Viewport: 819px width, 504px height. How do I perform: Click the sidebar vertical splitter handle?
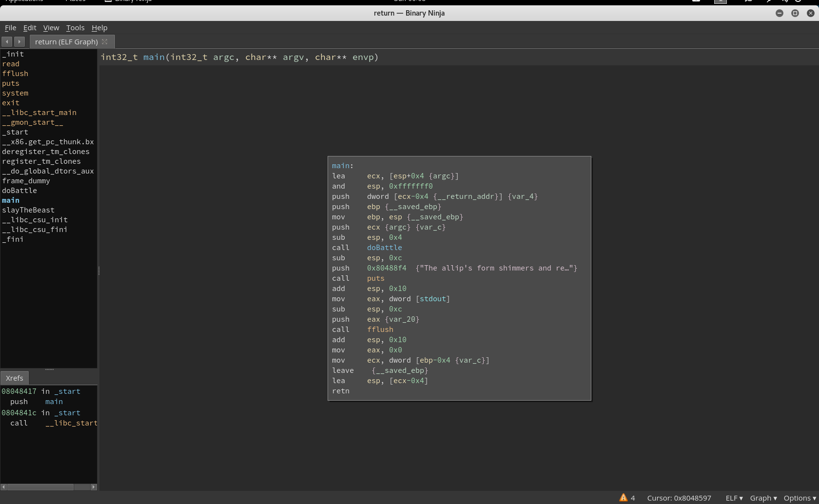[99, 271]
